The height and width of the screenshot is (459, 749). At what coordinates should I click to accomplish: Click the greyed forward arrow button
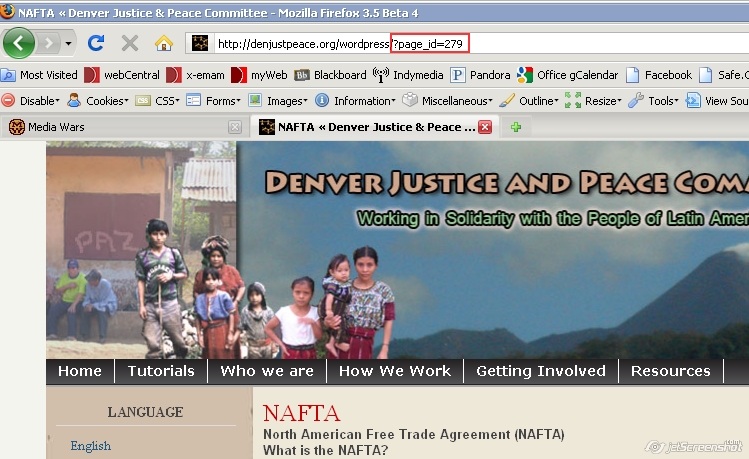pos(48,44)
